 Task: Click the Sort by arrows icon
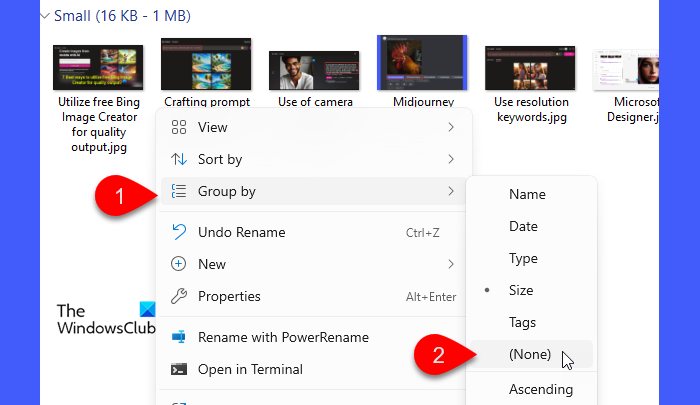pyautogui.click(x=179, y=159)
